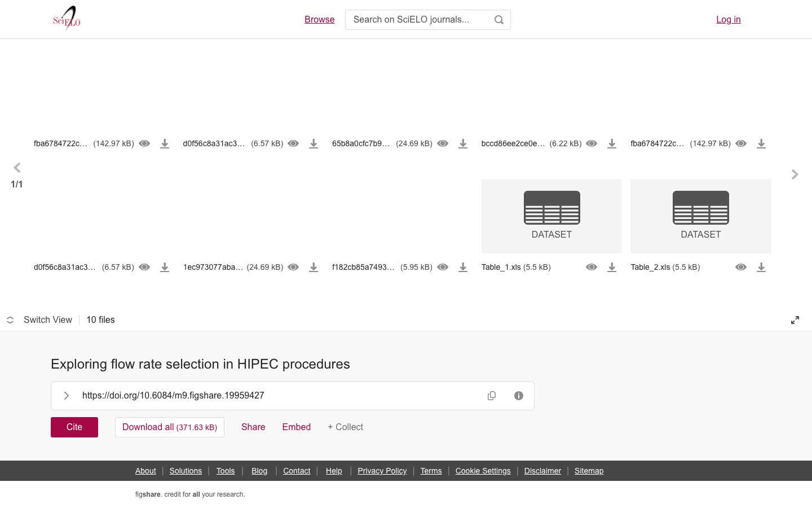Download the 1ec973077aba… file

(314, 267)
